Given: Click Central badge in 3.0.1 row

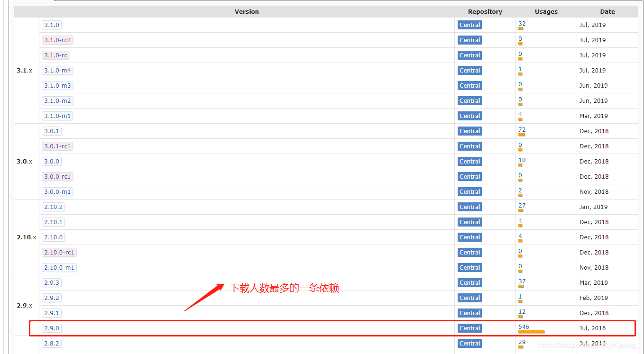Looking at the screenshot, I should (469, 131).
